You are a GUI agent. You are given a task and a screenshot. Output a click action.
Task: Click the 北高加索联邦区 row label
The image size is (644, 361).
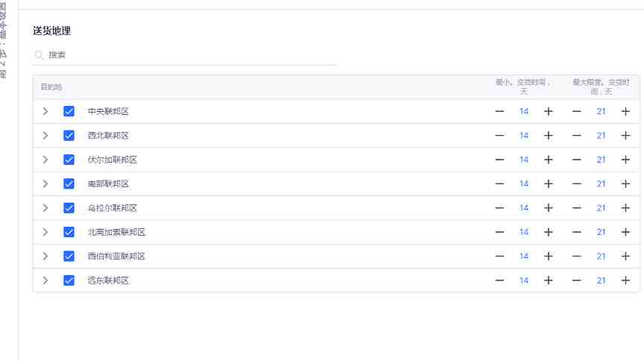pyautogui.click(x=116, y=232)
